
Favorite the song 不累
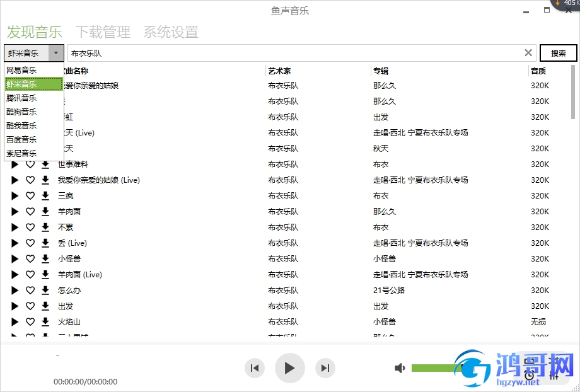click(30, 228)
